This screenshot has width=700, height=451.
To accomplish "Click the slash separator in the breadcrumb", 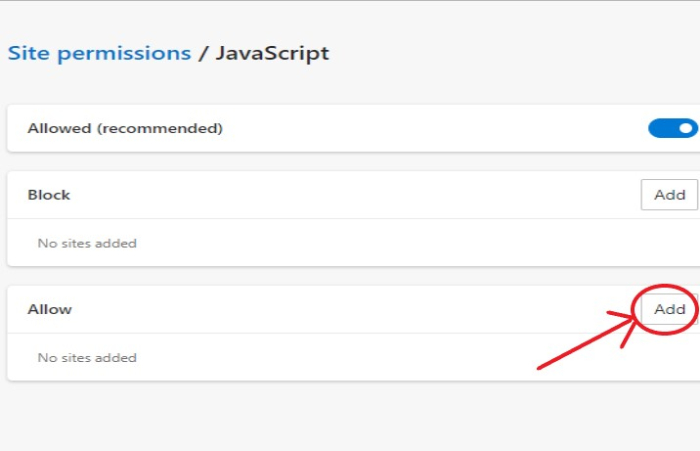I will click(203, 53).
